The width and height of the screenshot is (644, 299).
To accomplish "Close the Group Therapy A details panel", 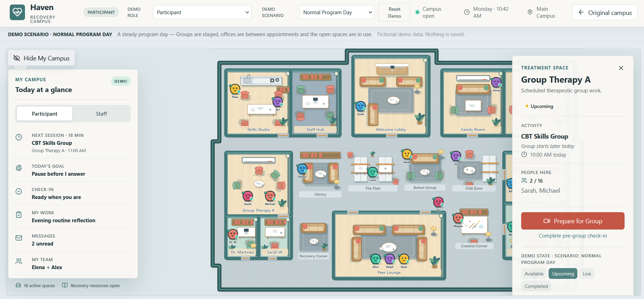I will pos(621,68).
